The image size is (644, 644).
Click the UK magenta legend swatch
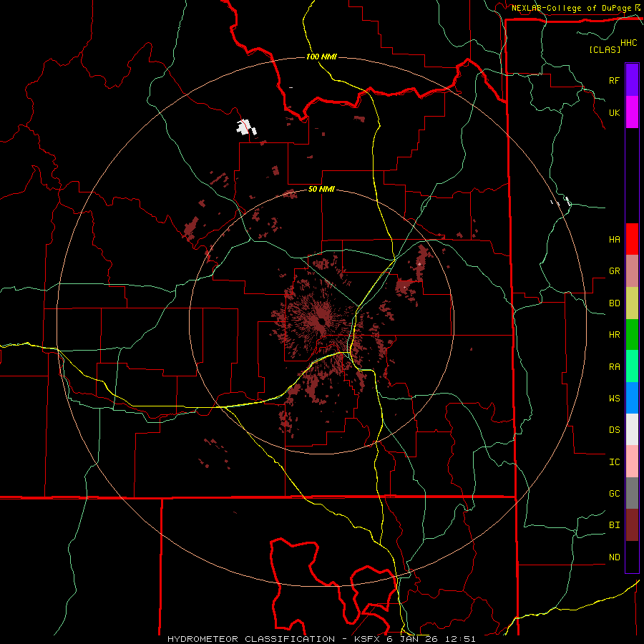[x=632, y=112]
